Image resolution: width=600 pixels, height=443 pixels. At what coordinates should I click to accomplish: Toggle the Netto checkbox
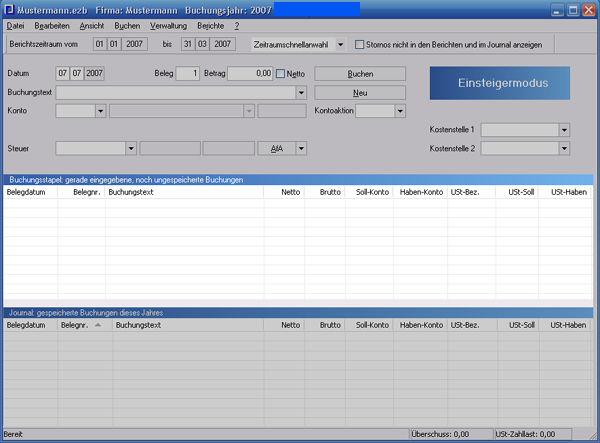pos(280,73)
